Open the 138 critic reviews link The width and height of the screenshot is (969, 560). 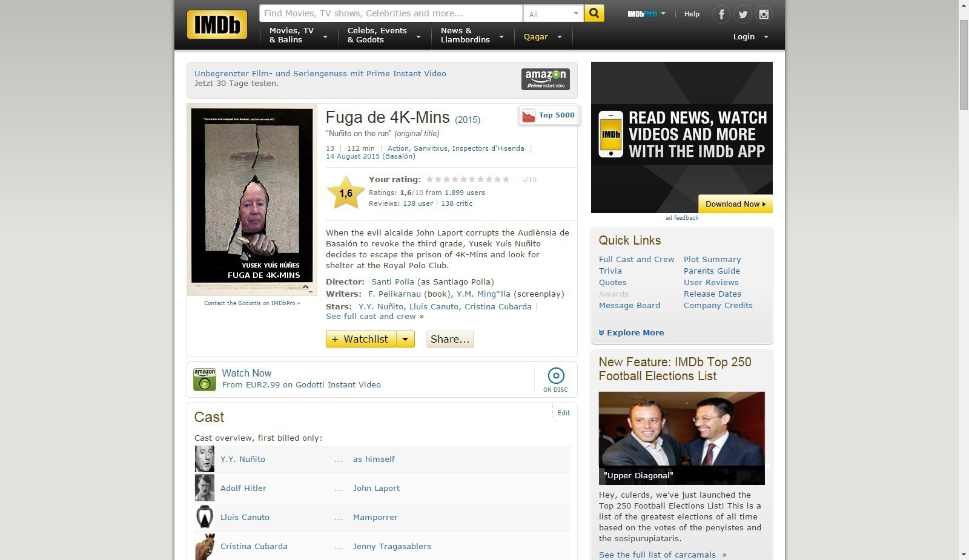pyautogui.click(x=457, y=203)
